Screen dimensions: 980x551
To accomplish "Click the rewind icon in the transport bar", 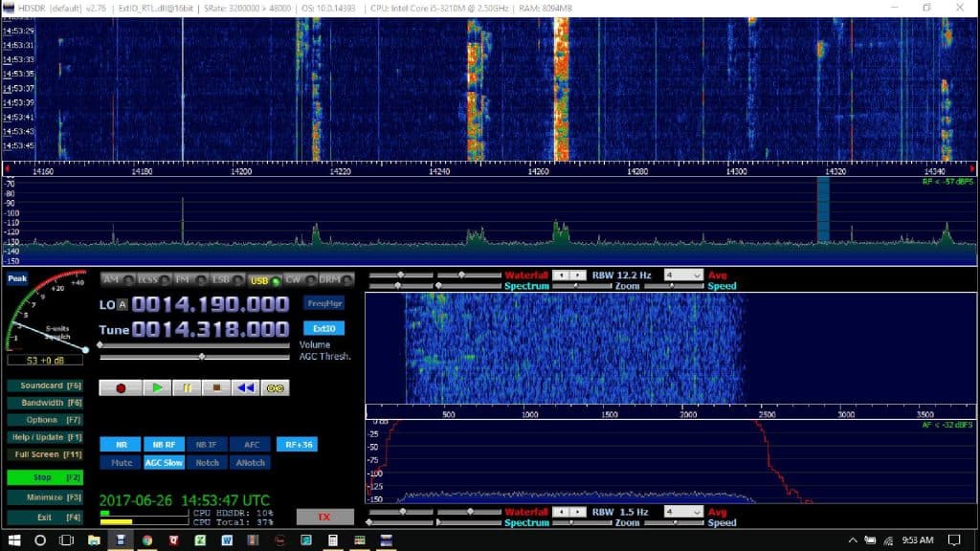I will coord(245,387).
